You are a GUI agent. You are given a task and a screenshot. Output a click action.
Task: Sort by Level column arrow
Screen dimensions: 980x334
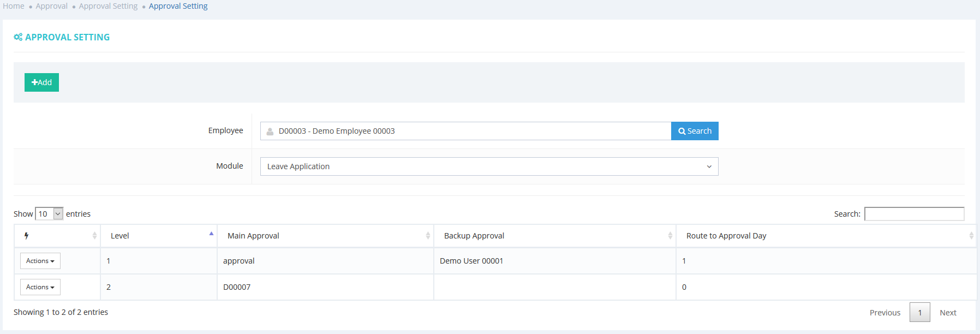coord(211,234)
